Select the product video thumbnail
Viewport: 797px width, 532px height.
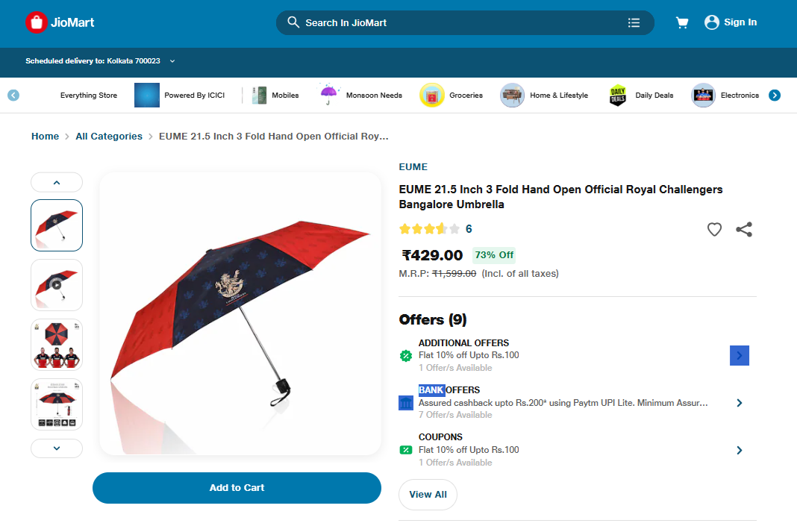57,285
